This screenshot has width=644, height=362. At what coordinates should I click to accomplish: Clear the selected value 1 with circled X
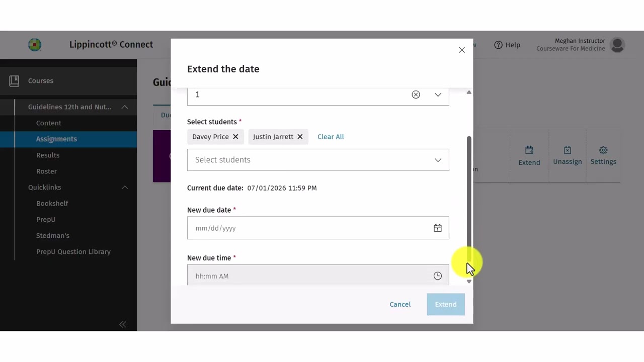[416, 95]
